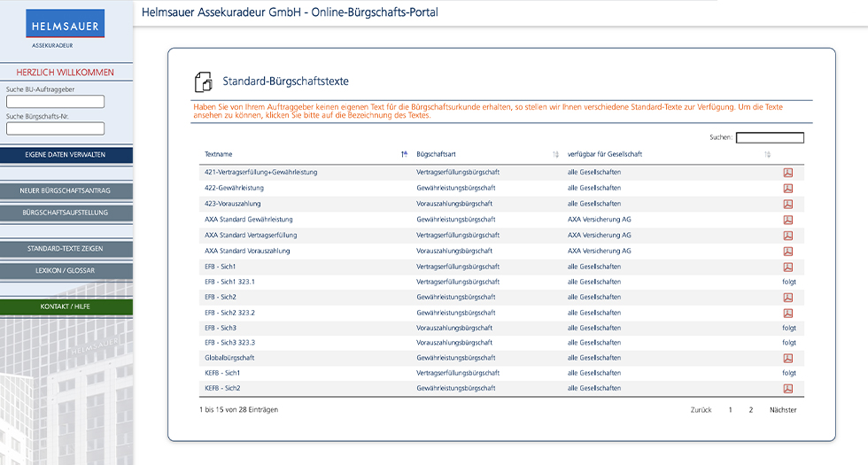Sort table by Textname column
The height and width of the screenshot is (465, 868).
coord(404,154)
